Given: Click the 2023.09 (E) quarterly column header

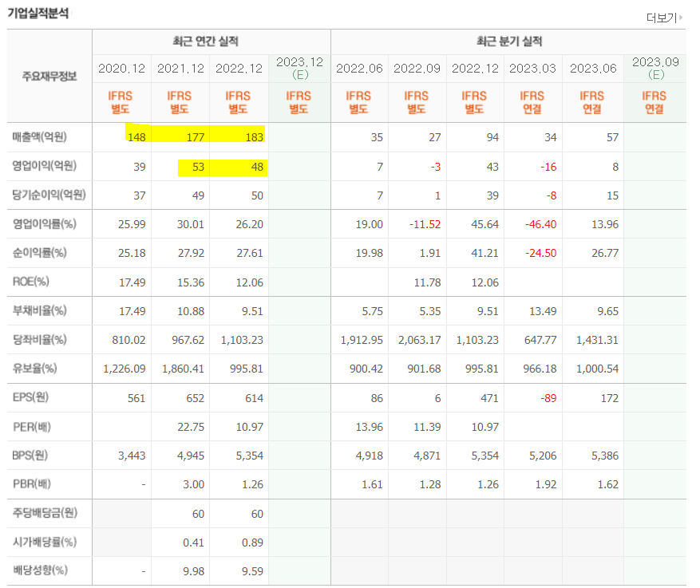Looking at the screenshot, I should tap(655, 68).
